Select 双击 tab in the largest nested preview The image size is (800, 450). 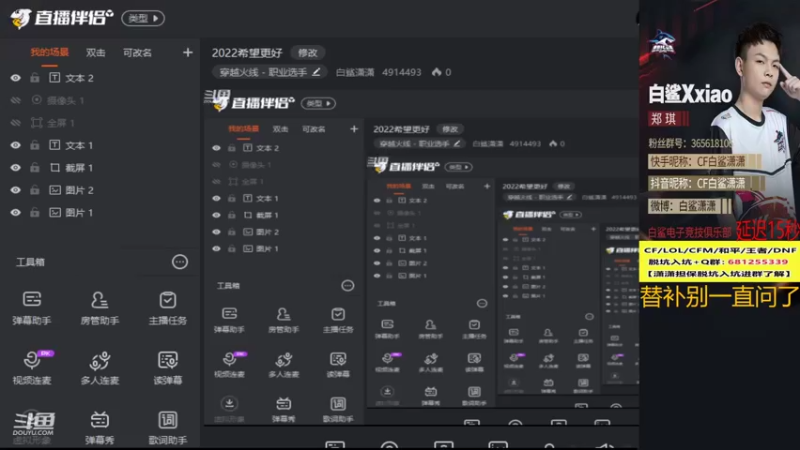pos(280,129)
